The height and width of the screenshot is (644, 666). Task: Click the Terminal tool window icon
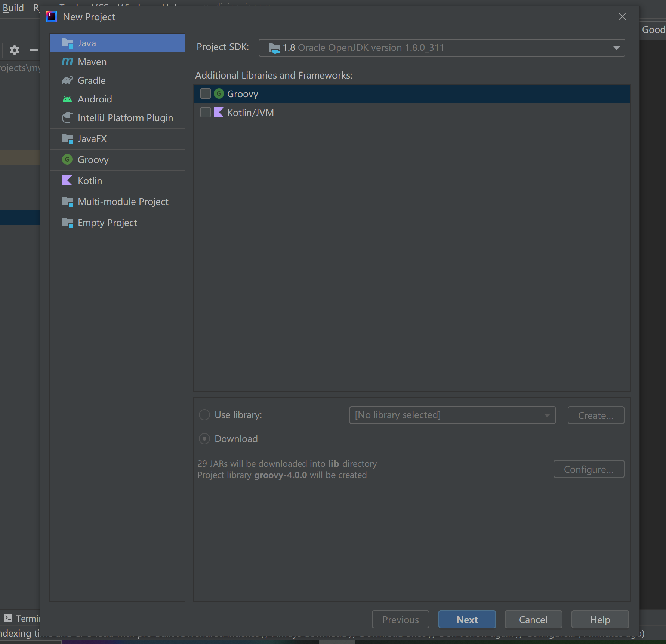(x=8, y=618)
